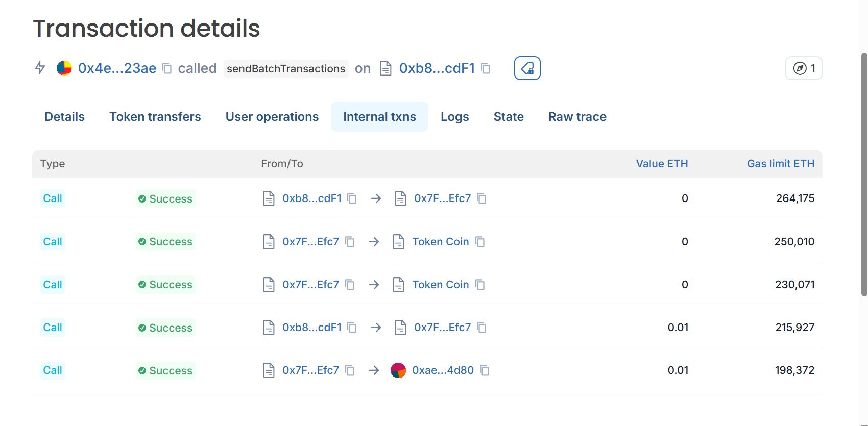Click the 250,010 gas limit value
The height and width of the screenshot is (426, 868).
[794, 242]
